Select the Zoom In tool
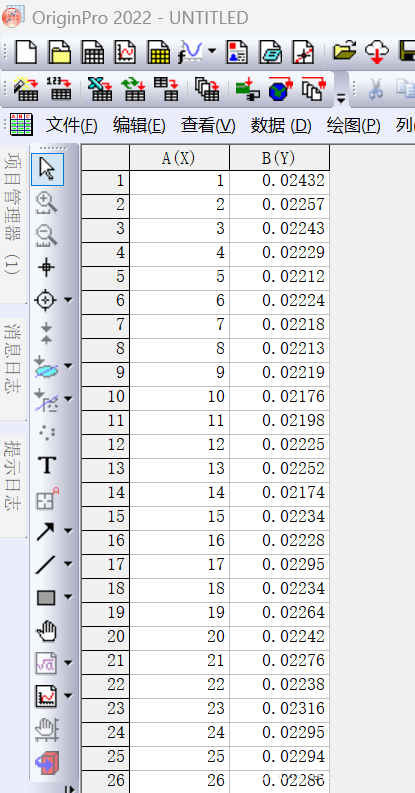This screenshot has height=793, width=415. point(46,202)
